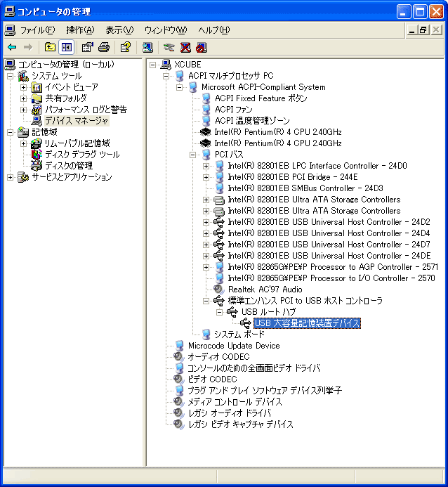Image resolution: width=448 pixels, height=487 pixels.
Task: Click the icon beside SMBus Controller - 24D3
Action: click(219, 188)
